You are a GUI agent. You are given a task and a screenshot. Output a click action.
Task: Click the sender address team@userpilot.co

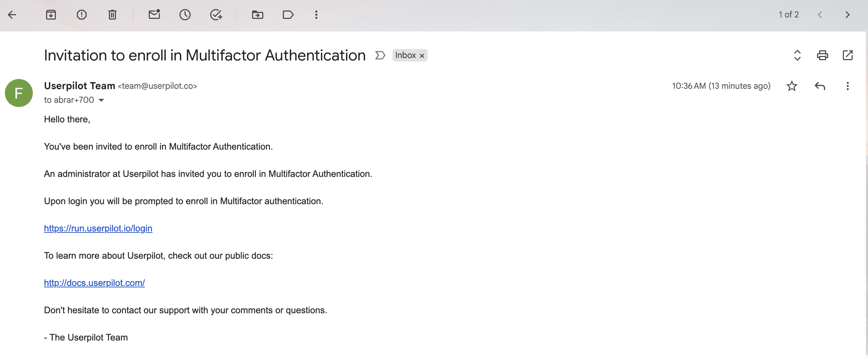[157, 86]
